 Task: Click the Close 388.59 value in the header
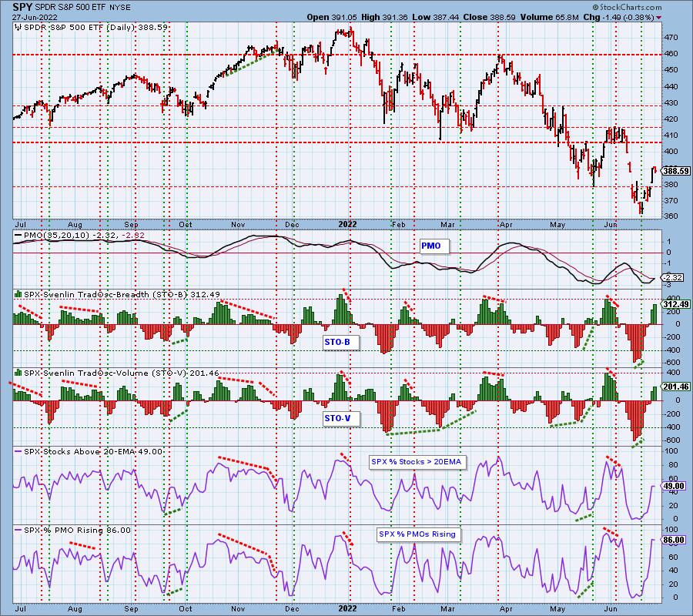click(489, 17)
